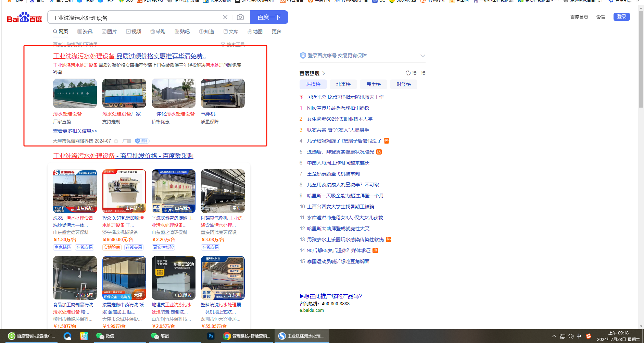Select the 财经榜 hot list tab

pos(404,84)
